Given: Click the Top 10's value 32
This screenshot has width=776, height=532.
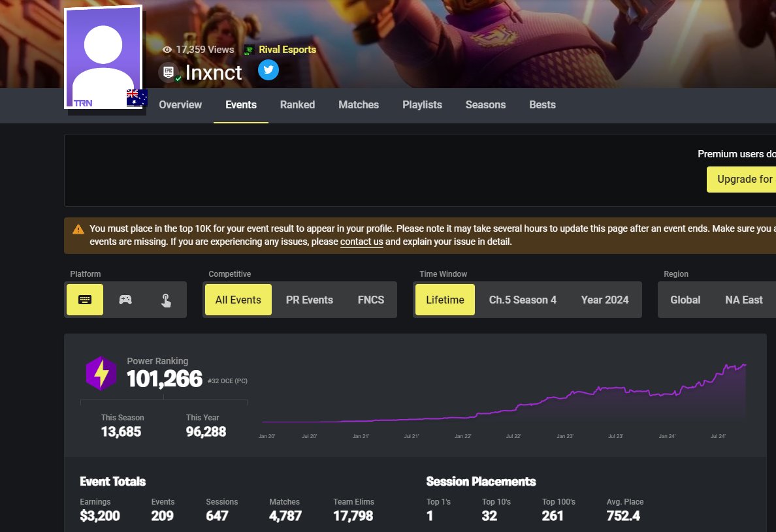Looking at the screenshot, I should pos(489,516).
